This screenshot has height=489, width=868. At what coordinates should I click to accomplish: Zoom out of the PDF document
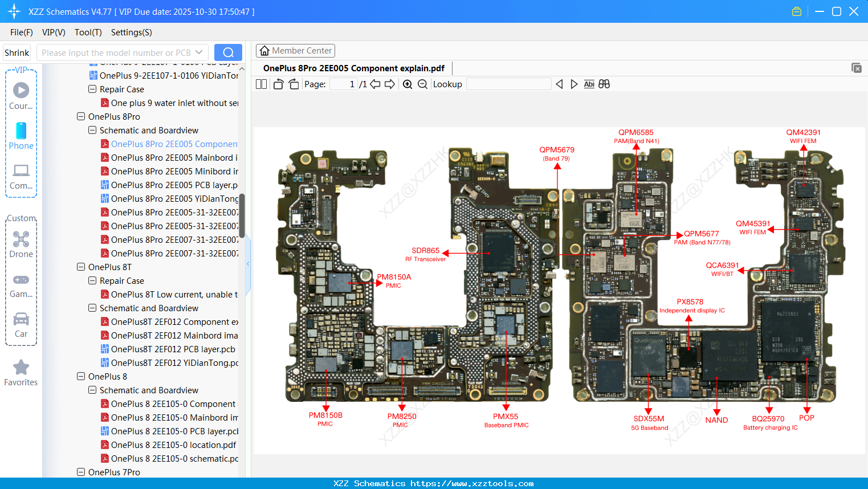[x=423, y=84]
